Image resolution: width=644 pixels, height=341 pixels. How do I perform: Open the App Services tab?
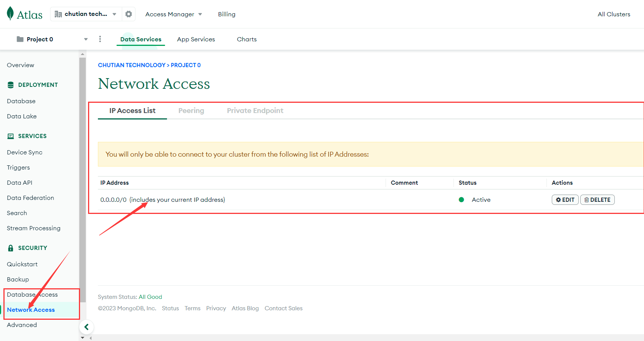click(x=196, y=39)
